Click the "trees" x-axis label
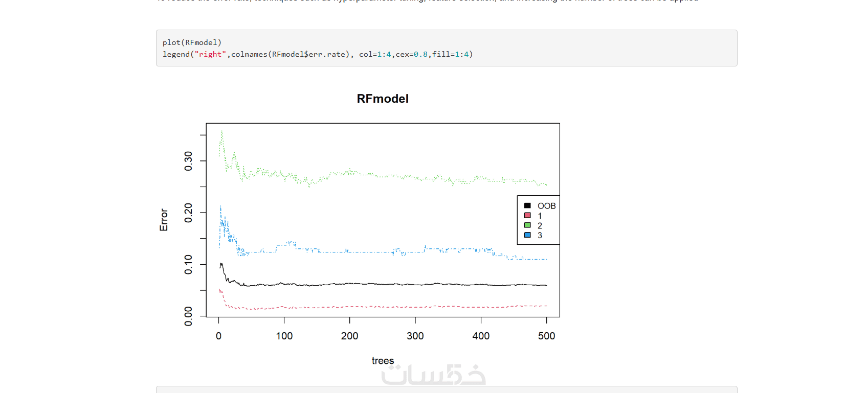Viewport: 868px width, 393px height. 383,361
